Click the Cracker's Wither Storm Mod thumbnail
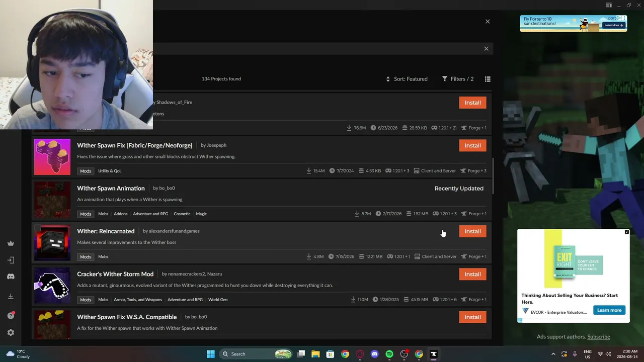 (52, 286)
